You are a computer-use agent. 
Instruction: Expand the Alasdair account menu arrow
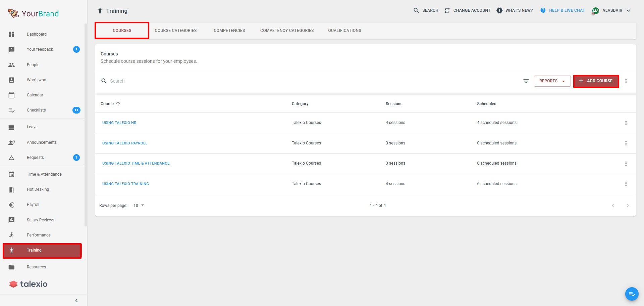click(628, 10)
